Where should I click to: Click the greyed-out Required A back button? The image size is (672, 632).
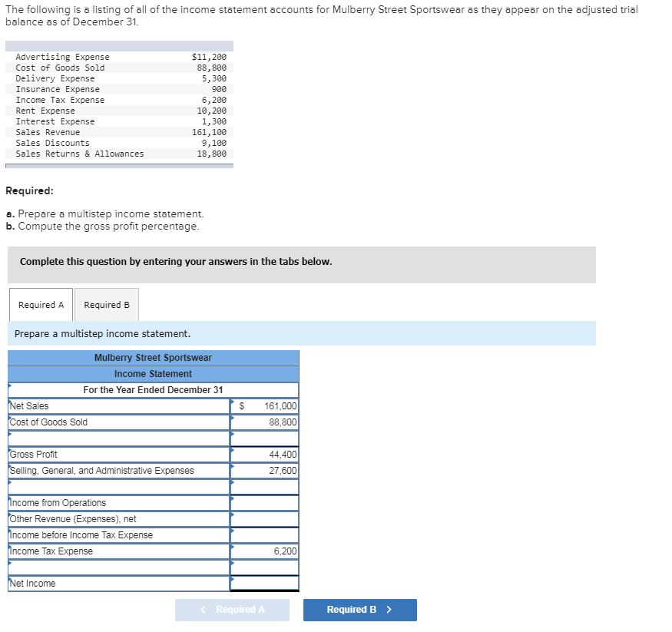[232, 610]
